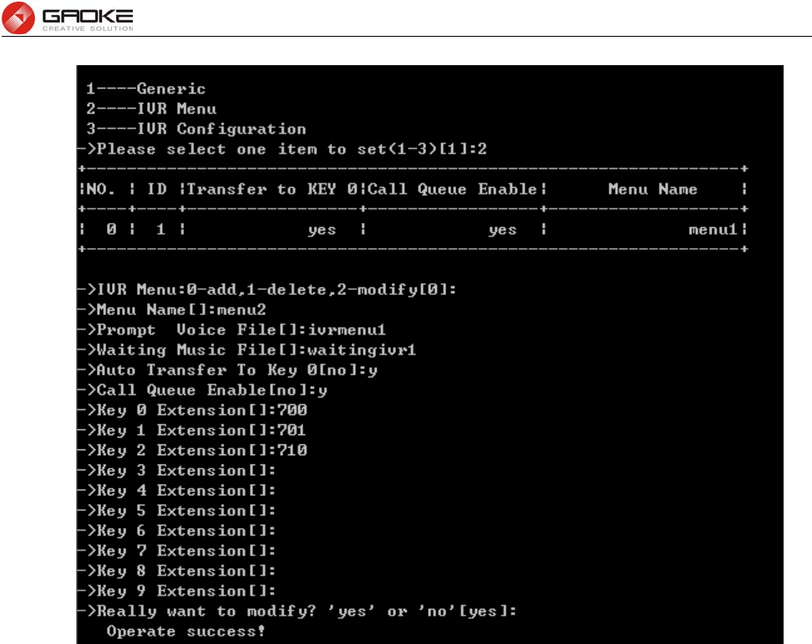The image size is (812, 644).
Task: Click the Key 2 Extension 710 line
Action: [193, 450]
